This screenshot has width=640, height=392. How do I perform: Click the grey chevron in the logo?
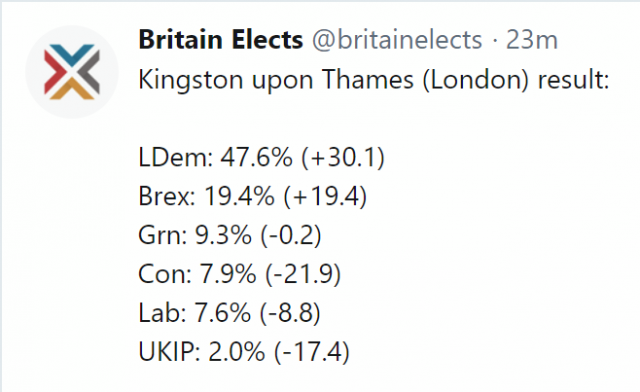pos(89,70)
